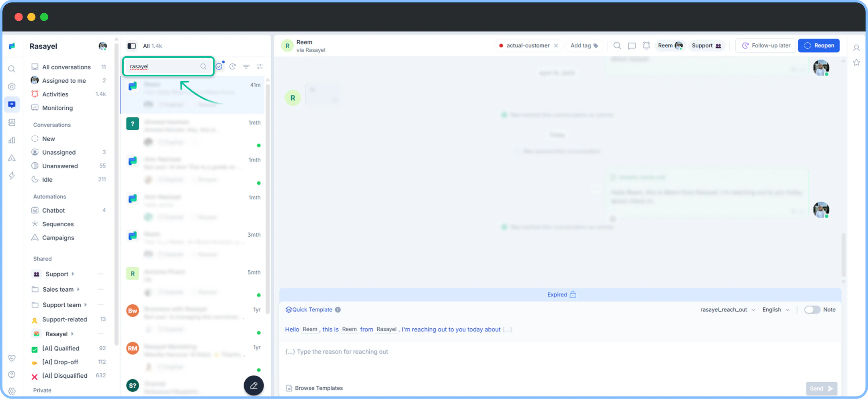Image resolution: width=868 pixels, height=399 pixels.
Task: Select the Unanswered conversations filter
Action: tap(69, 166)
